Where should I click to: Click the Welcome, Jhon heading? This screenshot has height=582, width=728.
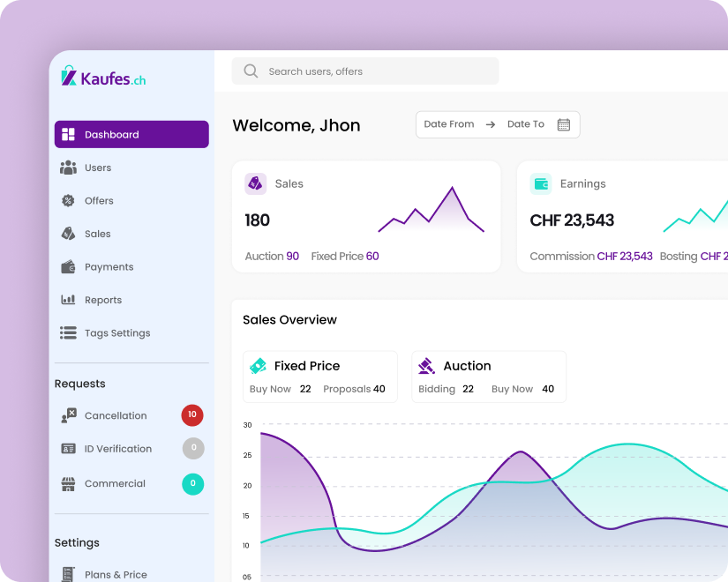pos(296,125)
